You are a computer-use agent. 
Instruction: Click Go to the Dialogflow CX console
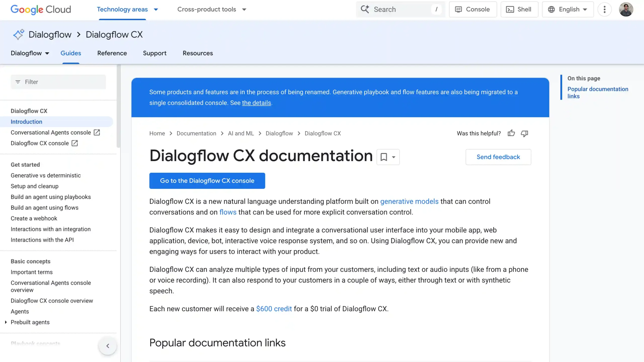point(207,180)
